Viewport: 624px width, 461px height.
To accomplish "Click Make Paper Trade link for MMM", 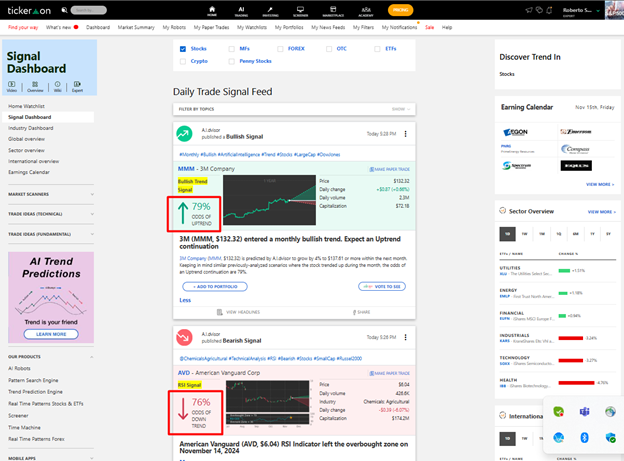I will (x=390, y=169).
